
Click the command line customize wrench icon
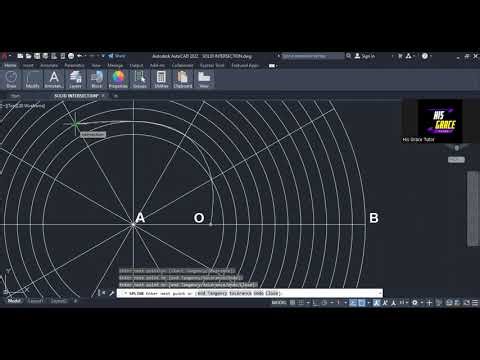tap(111, 293)
